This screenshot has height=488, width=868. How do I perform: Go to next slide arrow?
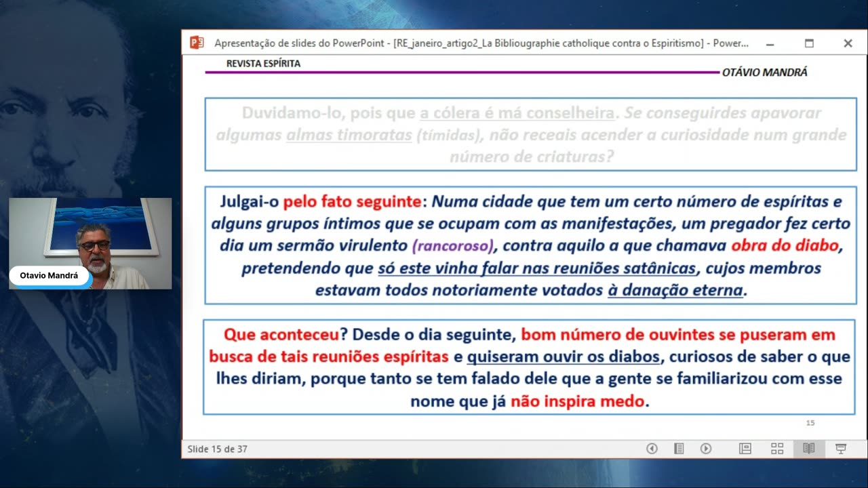pos(706,449)
